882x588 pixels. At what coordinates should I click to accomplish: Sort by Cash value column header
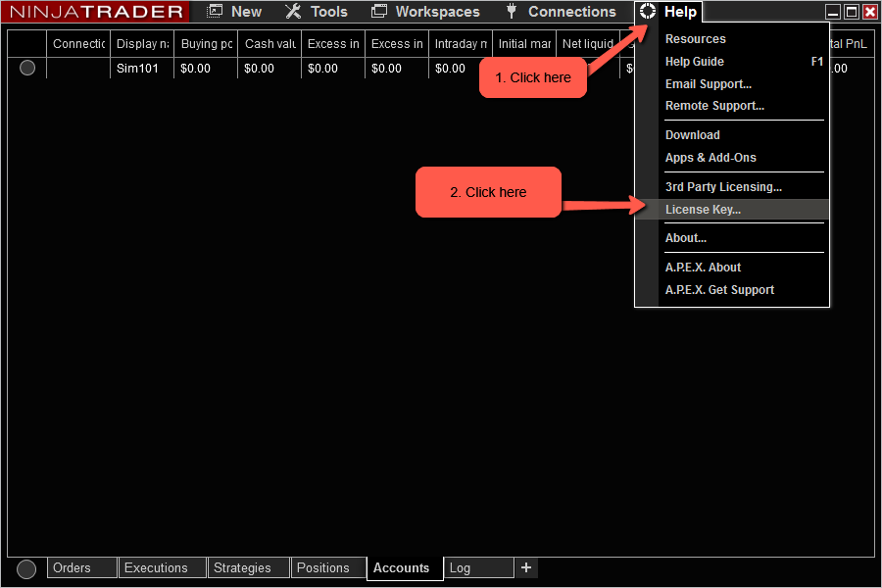coord(269,44)
